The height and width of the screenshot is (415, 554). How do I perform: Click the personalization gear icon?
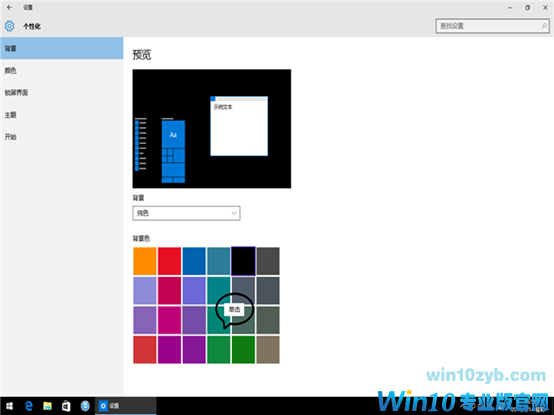[10, 26]
